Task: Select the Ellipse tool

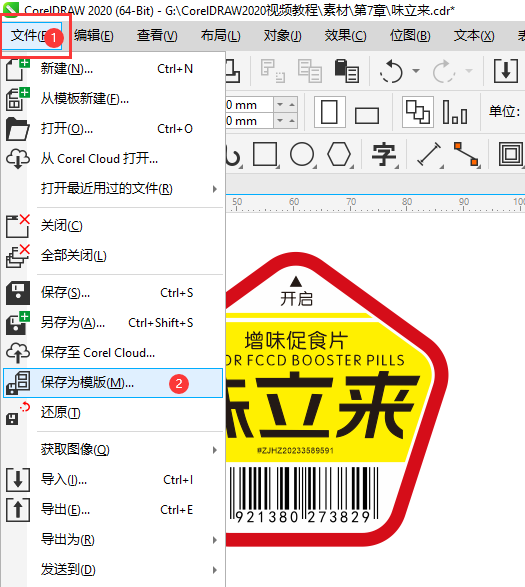Action: pyautogui.click(x=302, y=154)
